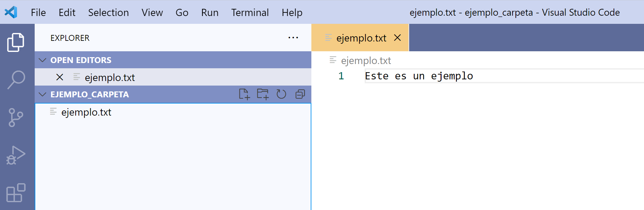644x210 pixels.
Task: Click the ejemplo.txt breadcrumb above the editor
Action: 366,61
